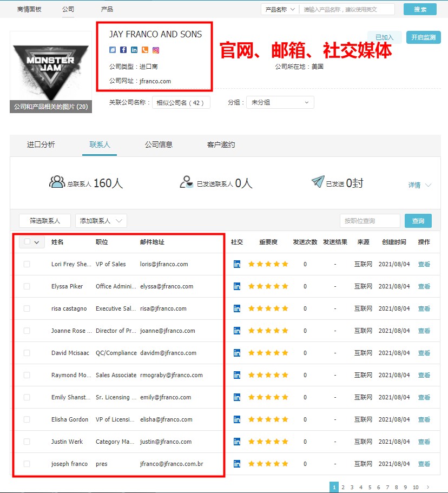The height and width of the screenshot is (493, 448).
Task: Switch to the 进口分析 tab
Action: pyautogui.click(x=41, y=144)
